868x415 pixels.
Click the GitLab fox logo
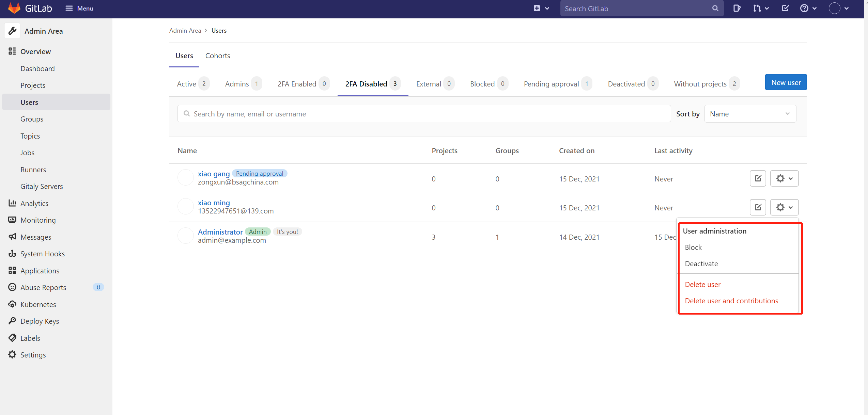pyautogui.click(x=14, y=8)
